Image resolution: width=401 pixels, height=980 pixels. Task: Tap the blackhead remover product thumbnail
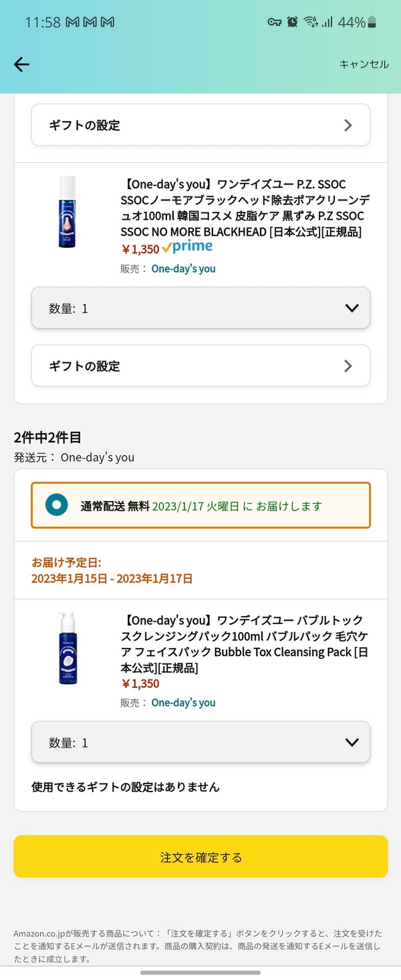click(x=67, y=213)
